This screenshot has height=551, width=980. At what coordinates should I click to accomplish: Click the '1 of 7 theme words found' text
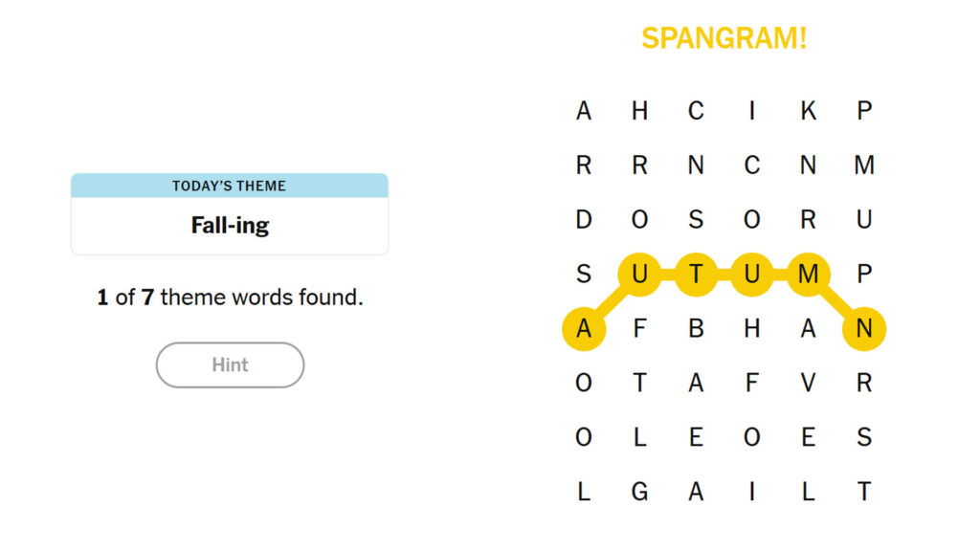tap(229, 298)
